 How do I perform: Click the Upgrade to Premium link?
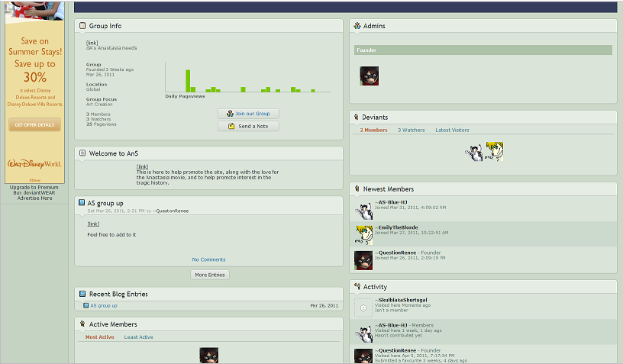click(x=34, y=188)
